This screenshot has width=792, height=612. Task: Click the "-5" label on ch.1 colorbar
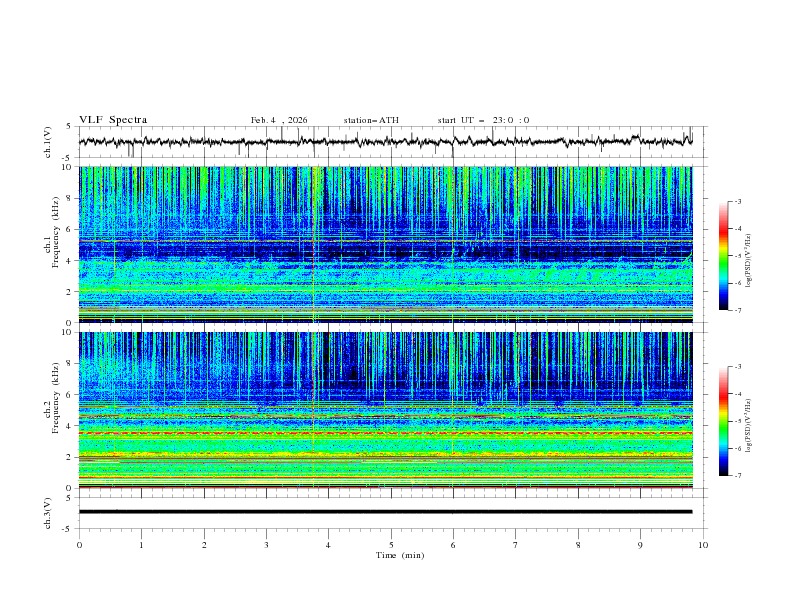click(738, 256)
